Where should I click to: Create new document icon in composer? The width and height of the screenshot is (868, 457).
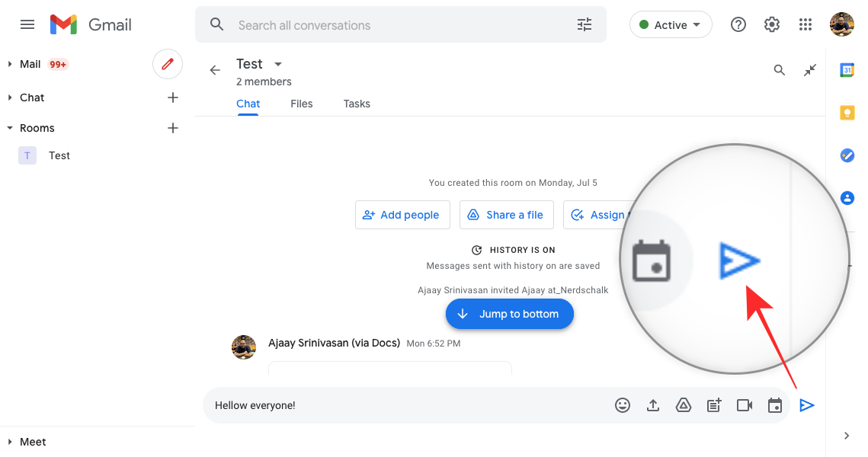(x=714, y=405)
